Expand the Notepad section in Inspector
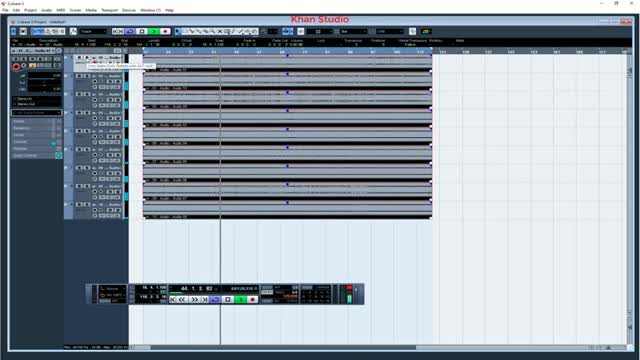 click(36, 149)
